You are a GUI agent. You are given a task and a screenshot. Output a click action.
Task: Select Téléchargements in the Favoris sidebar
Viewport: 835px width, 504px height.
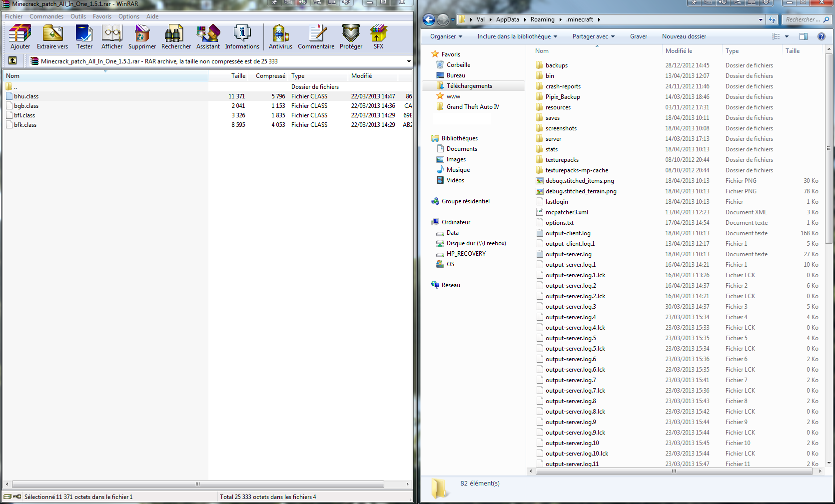pos(469,86)
